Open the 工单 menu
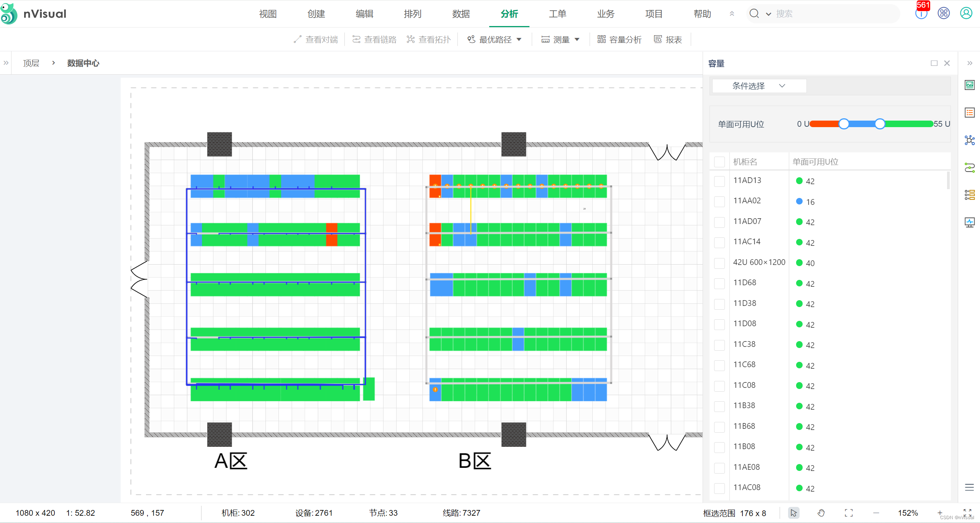980x523 pixels. coord(557,14)
